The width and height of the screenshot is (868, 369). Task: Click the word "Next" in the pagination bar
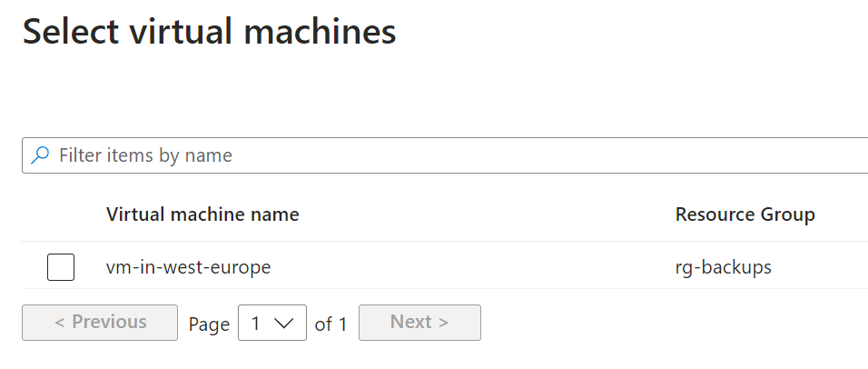pos(410,322)
